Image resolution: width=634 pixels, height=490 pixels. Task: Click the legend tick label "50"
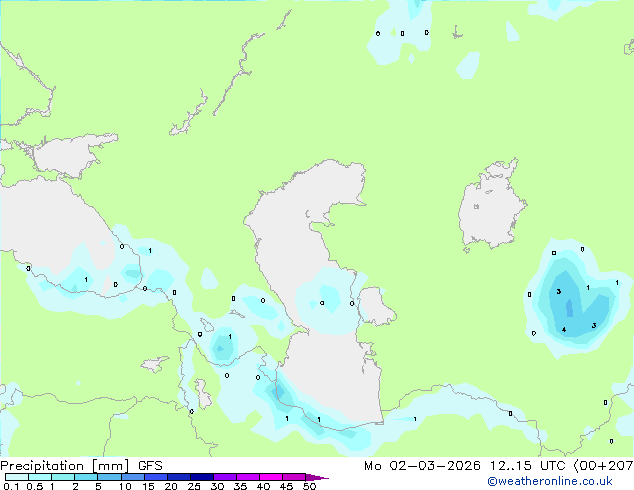(309, 486)
